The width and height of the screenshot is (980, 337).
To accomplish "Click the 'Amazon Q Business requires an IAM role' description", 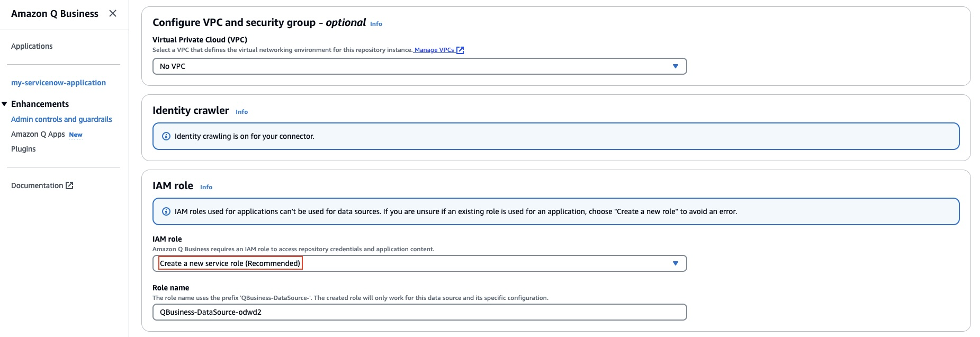I will (x=293, y=249).
